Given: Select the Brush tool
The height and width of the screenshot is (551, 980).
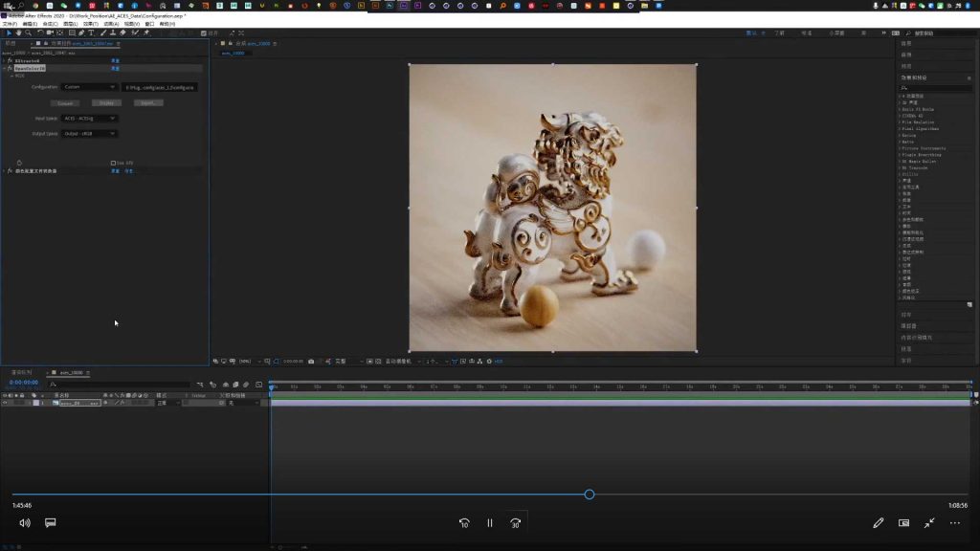Looking at the screenshot, I should click(103, 33).
